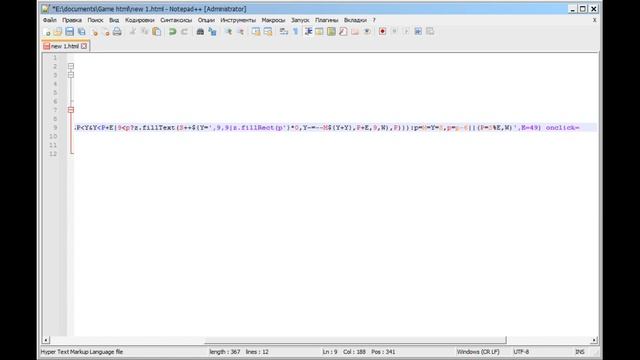Toggle INS insert mode in status bar
Viewport: 640px width, 360px height.
(x=580, y=352)
